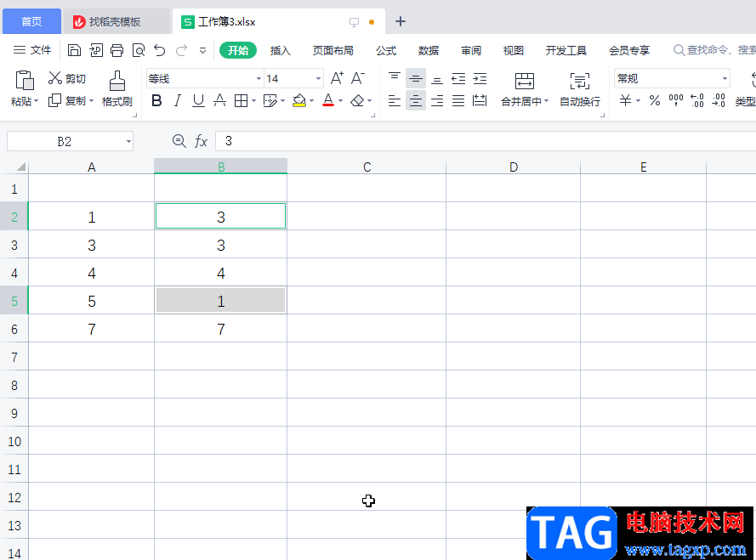
Task: Click the strikethrough-style A icon
Action: point(220,101)
